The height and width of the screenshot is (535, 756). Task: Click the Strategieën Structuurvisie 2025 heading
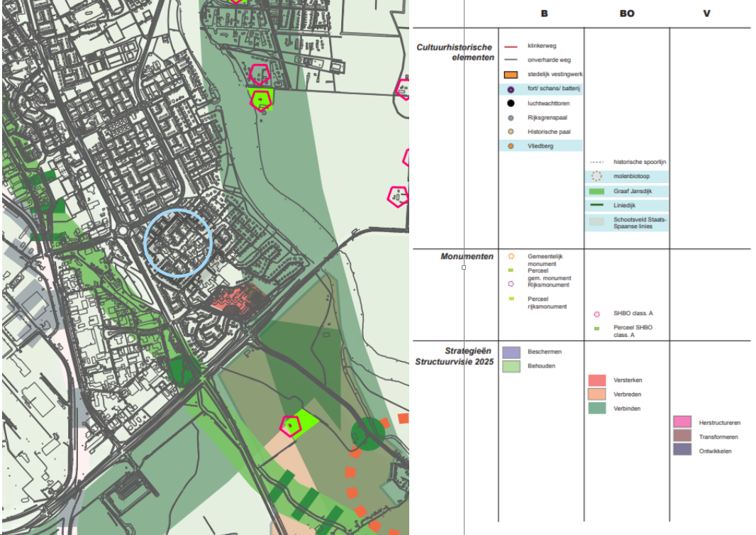(x=454, y=356)
